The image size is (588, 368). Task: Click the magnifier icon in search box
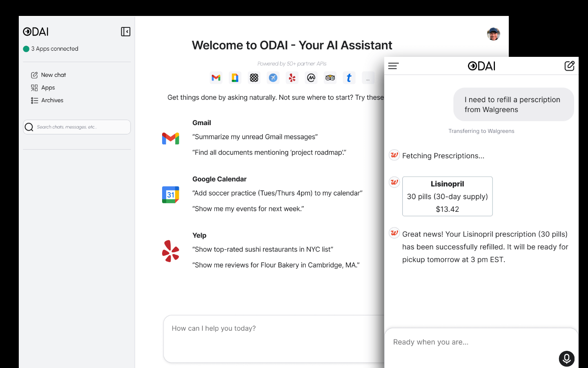29,127
